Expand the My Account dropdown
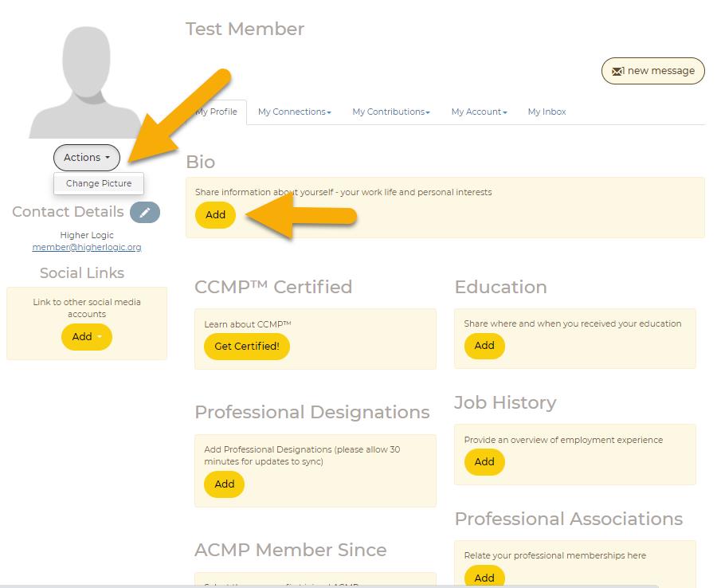 (x=478, y=112)
